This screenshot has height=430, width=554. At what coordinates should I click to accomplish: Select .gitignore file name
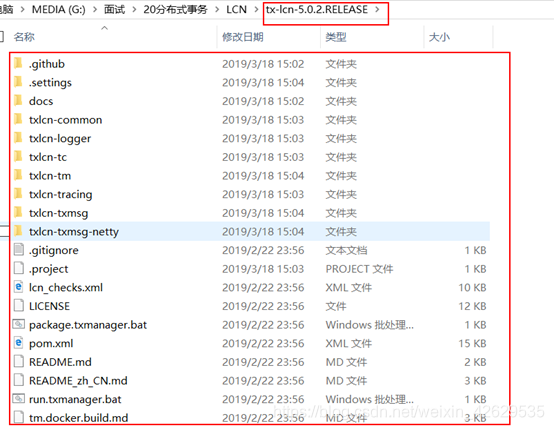(x=54, y=250)
